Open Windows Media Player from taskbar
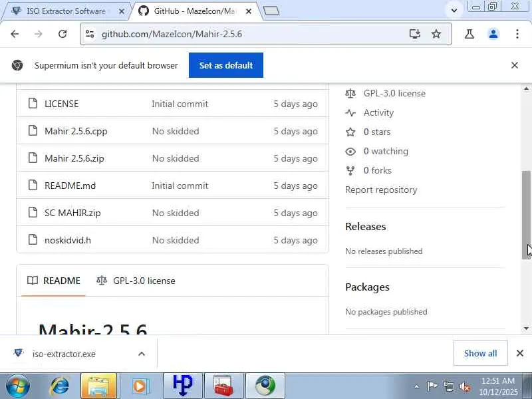The width and height of the screenshot is (532, 399). (140, 386)
